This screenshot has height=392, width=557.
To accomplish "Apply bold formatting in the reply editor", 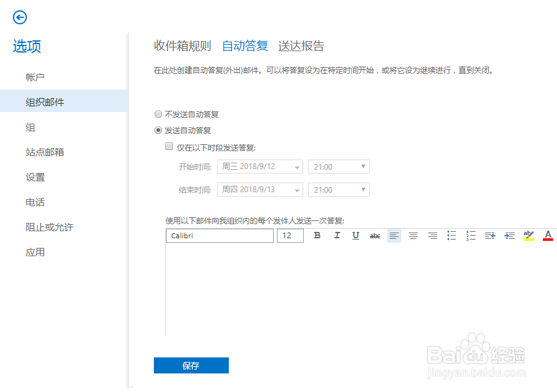I will pyautogui.click(x=317, y=236).
